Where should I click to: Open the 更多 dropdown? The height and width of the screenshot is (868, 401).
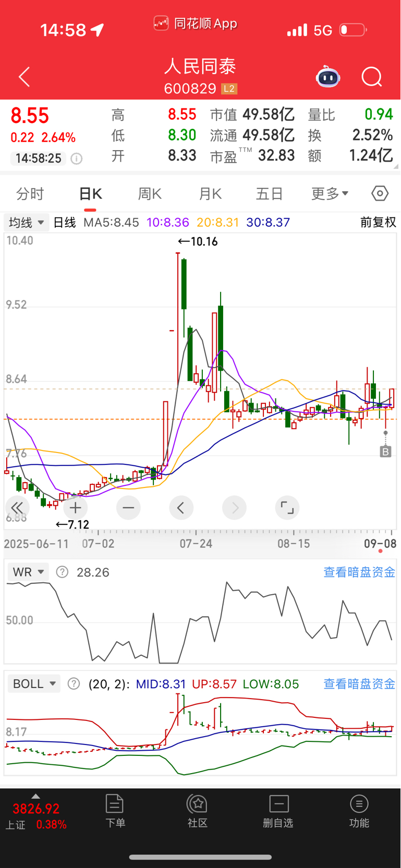tap(330, 194)
